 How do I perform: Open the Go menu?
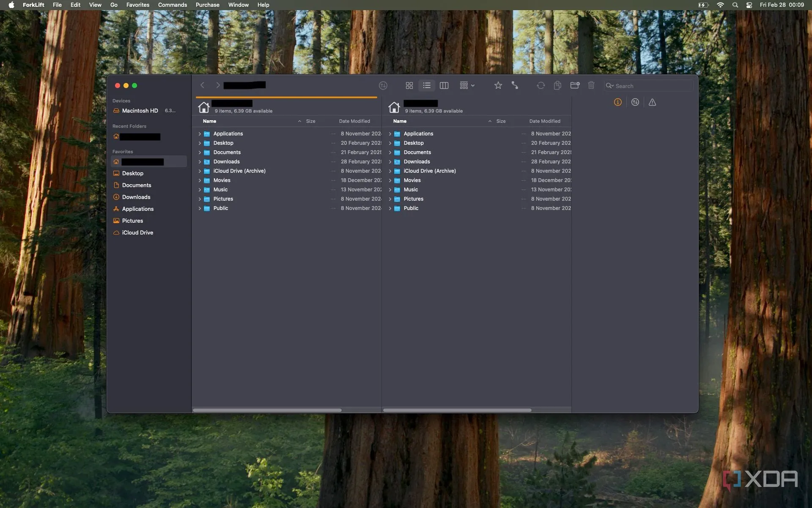coord(114,5)
